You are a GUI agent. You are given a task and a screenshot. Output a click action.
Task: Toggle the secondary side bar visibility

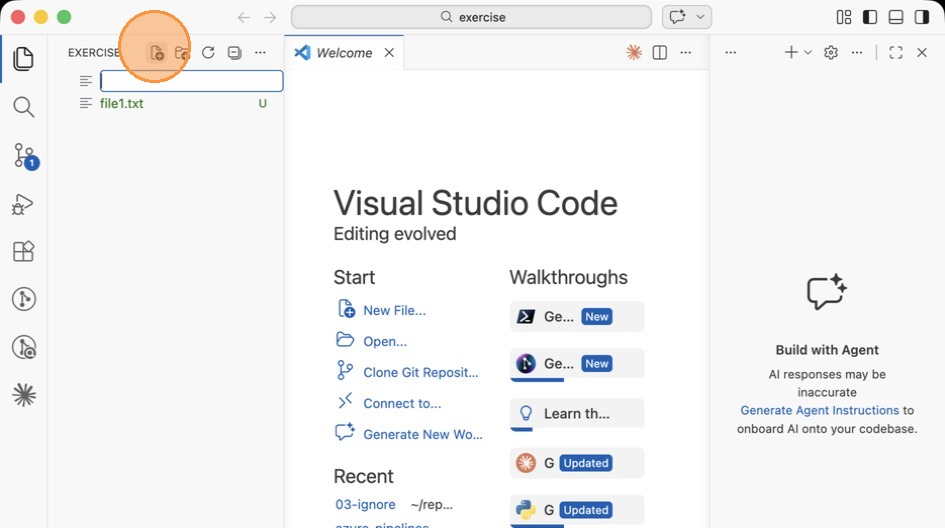[922, 17]
